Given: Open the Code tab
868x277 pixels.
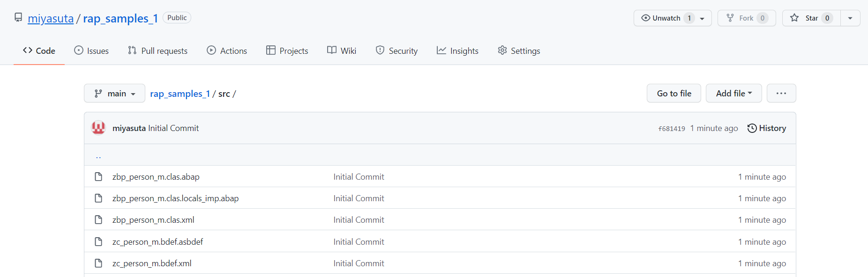Looking at the screenshot, I should click(39, 51).
